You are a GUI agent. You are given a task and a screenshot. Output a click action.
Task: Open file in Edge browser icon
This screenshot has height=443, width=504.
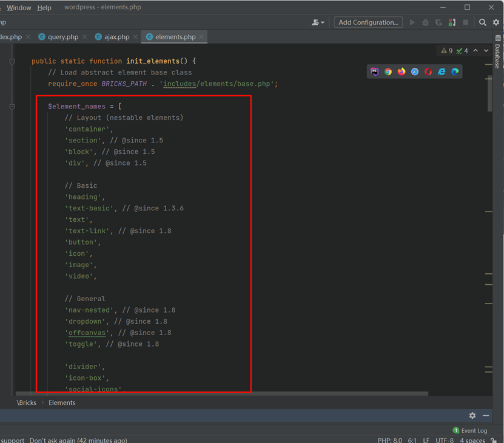pyautogui.click(x=455, y=72)
